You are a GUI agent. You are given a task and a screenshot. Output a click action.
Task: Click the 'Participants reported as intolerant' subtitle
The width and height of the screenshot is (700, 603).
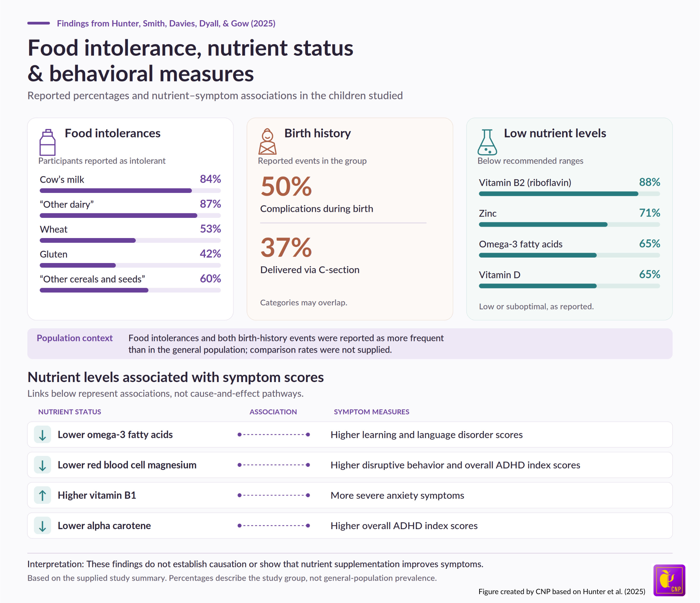[x=102, y=161]
